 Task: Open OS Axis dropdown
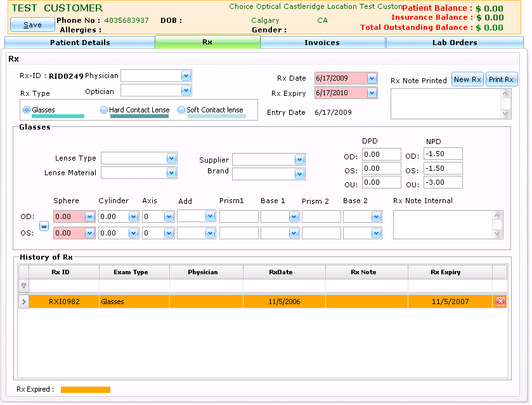169,233
